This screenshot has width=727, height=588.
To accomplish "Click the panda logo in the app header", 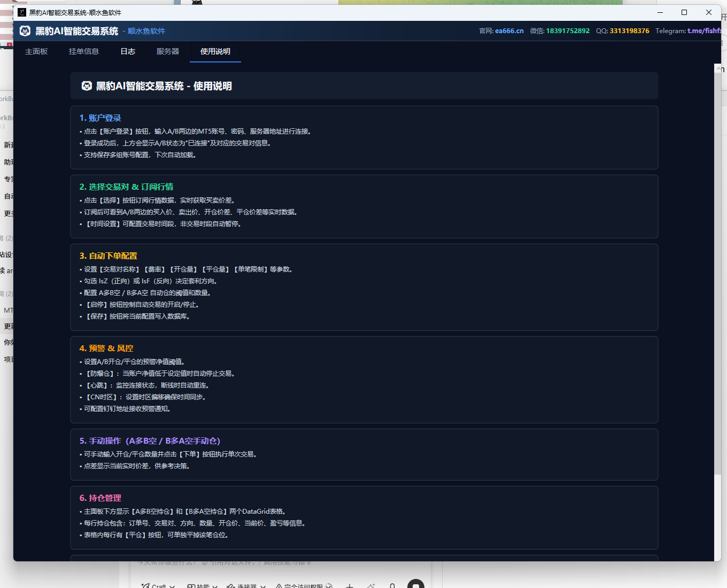I will pyautogui.click(x=25, y=31).
